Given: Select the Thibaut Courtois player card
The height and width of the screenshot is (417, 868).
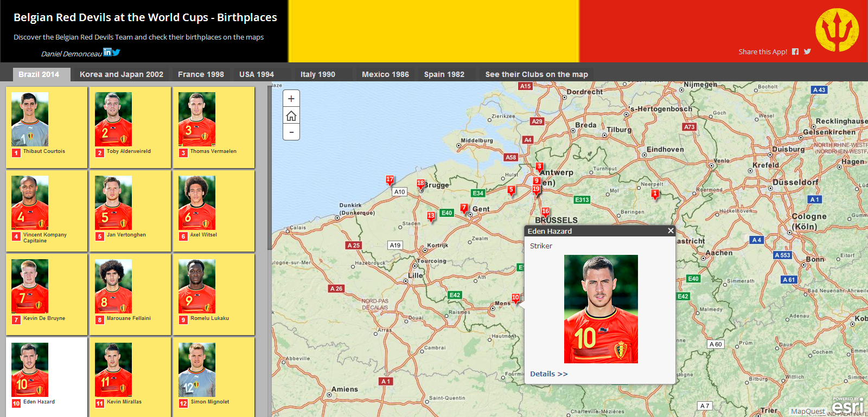Looking at the screenshot, I should point(47,127).
